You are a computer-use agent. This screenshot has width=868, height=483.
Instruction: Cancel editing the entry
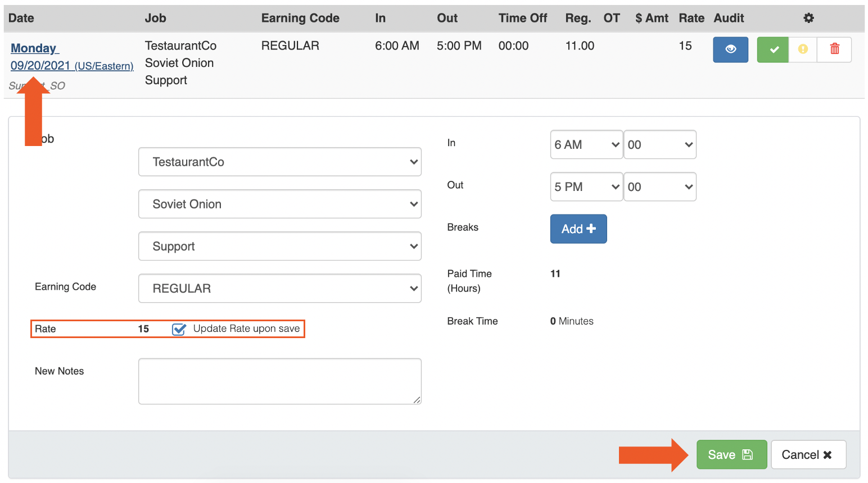(x=808, y=454)
